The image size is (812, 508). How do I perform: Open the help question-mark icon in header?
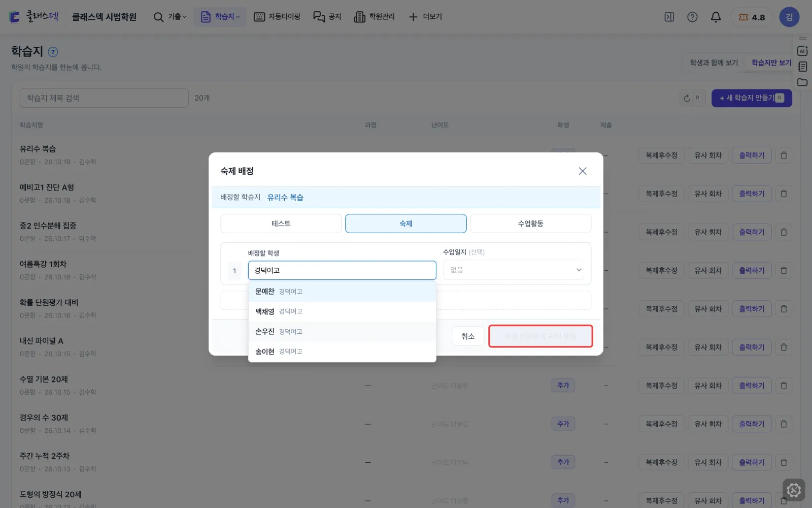pyautogui.click(x=692, y=17)
